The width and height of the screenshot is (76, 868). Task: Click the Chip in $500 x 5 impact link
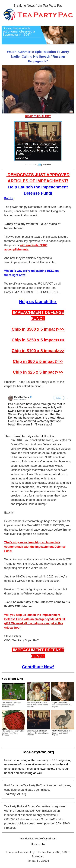pyautogui.click(x=38, y=329)
